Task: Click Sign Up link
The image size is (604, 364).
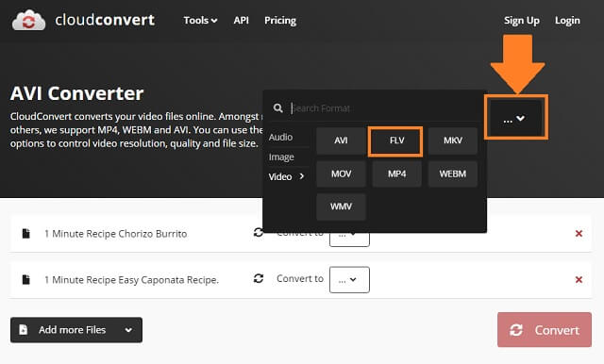Action: (x=522, y=21)
